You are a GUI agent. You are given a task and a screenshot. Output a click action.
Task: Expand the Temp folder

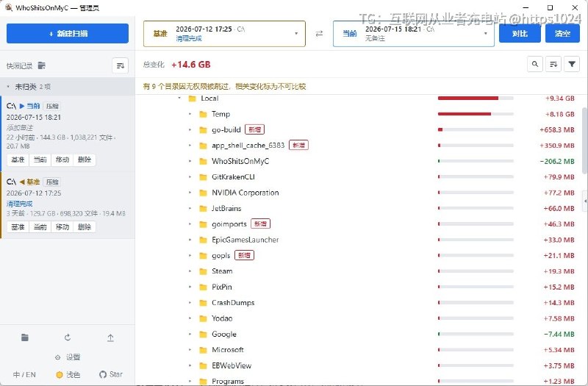(x=190, y=114)
